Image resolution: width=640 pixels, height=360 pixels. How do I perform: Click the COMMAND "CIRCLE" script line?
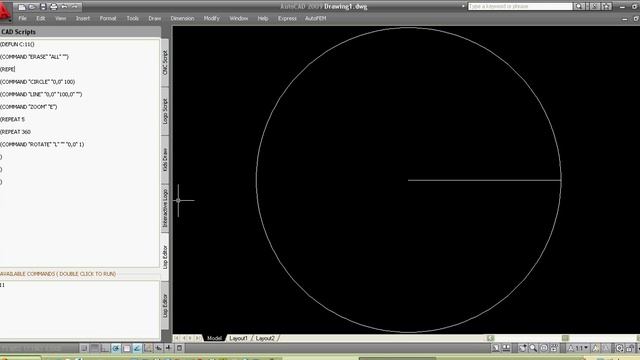tap(38, 82)
